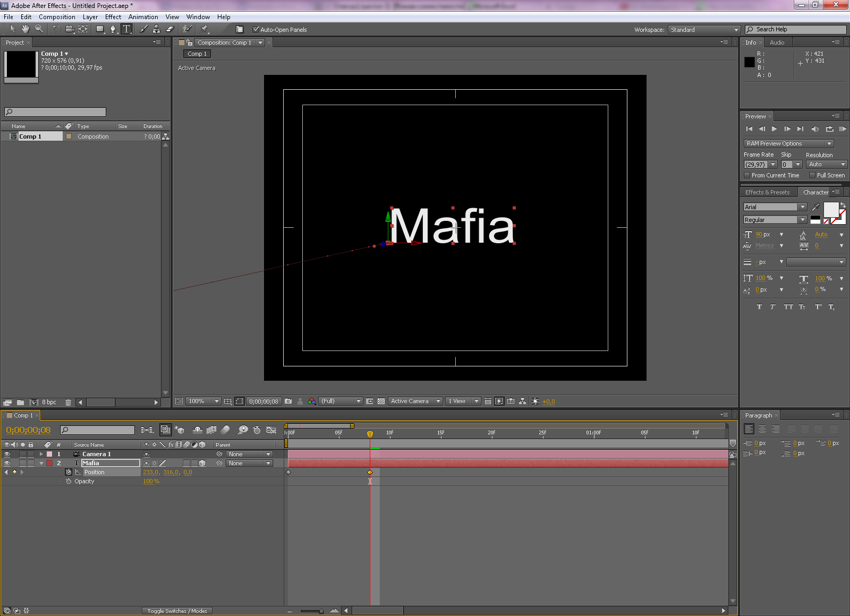Open the Effect menu

click(x=113, y=17)
